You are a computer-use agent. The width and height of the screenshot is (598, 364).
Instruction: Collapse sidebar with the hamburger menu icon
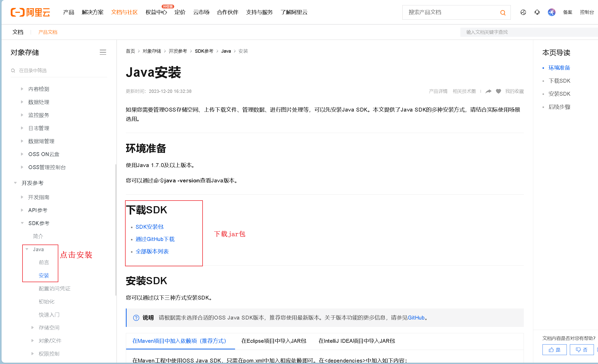coord(103,52)
